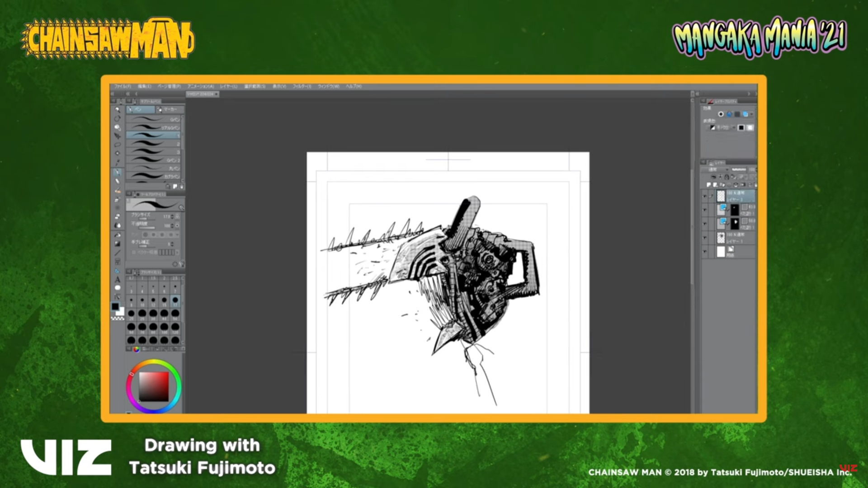Adjust stabilization value stepper
The width and height of the screenshot is (868, 488).
(173, 244)
